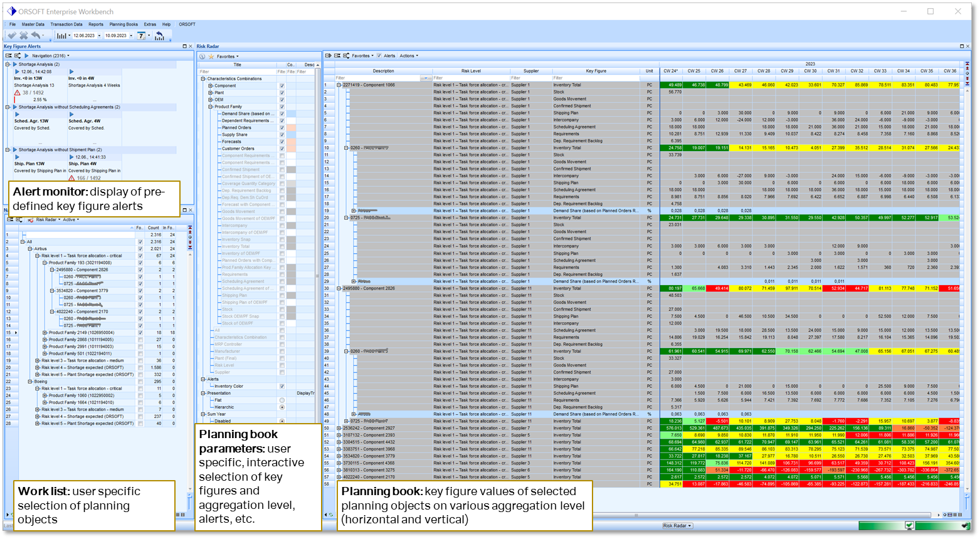The height and width of the screenshot is (539, 980).
Task: Open the Navigation (2316) dropdown button
Action: click(x=49, y=55)
